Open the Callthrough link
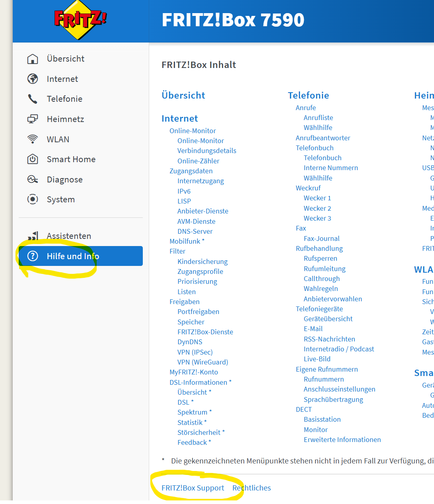 click(x=322, y=279)
